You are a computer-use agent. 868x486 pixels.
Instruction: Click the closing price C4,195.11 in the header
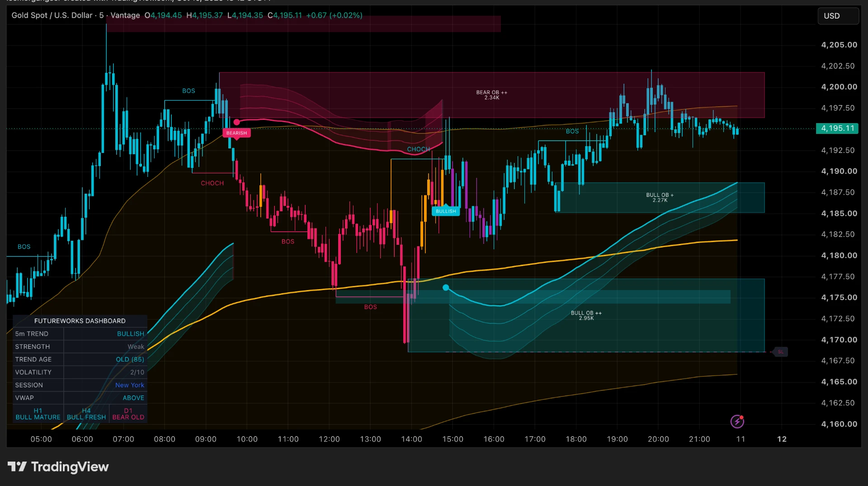pos(284,15)
